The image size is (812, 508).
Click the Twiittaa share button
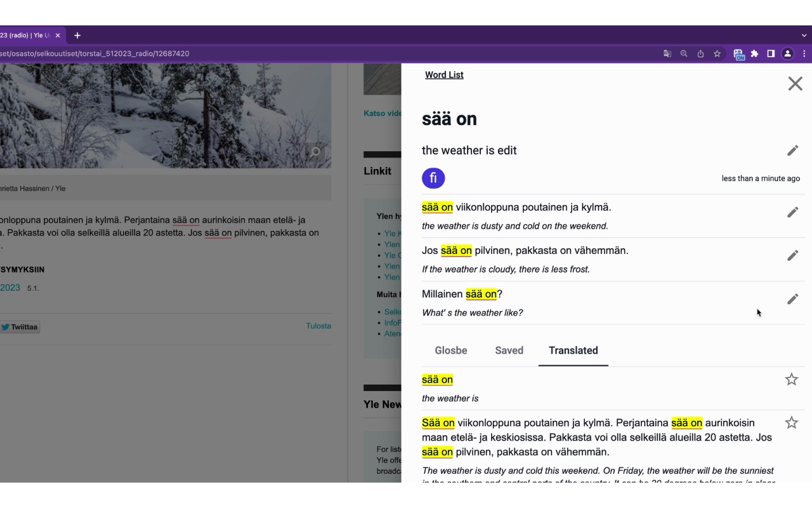pos(20,327)
